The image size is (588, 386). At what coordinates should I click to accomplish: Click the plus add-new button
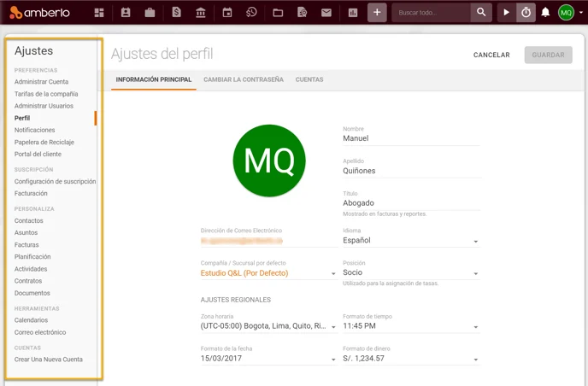pyautogui.click(x=377, y=12)
